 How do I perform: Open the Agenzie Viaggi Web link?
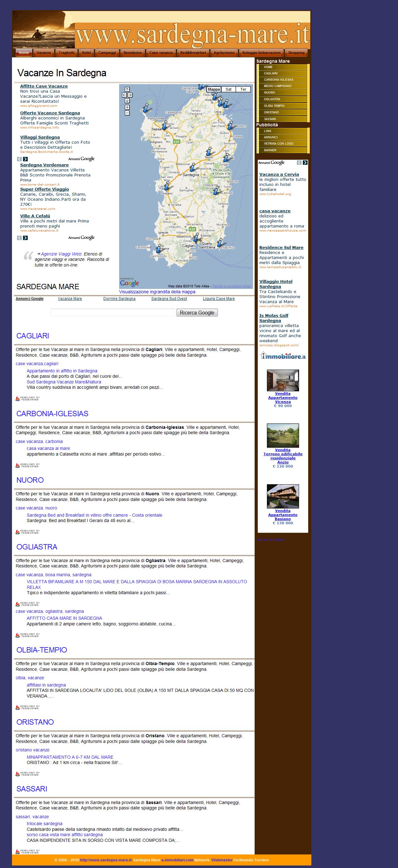[x=61, y=254]
